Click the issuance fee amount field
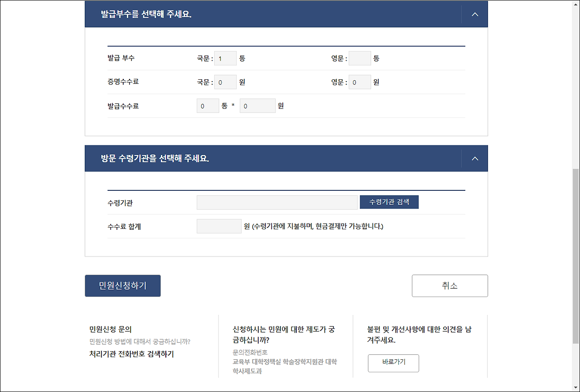 257,105
